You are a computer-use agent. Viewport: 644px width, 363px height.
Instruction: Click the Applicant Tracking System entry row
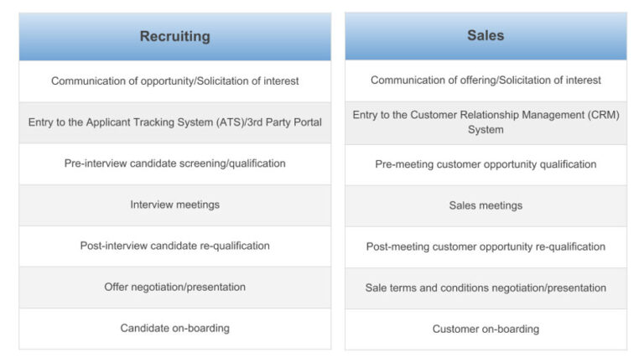(x=174, y=122)
